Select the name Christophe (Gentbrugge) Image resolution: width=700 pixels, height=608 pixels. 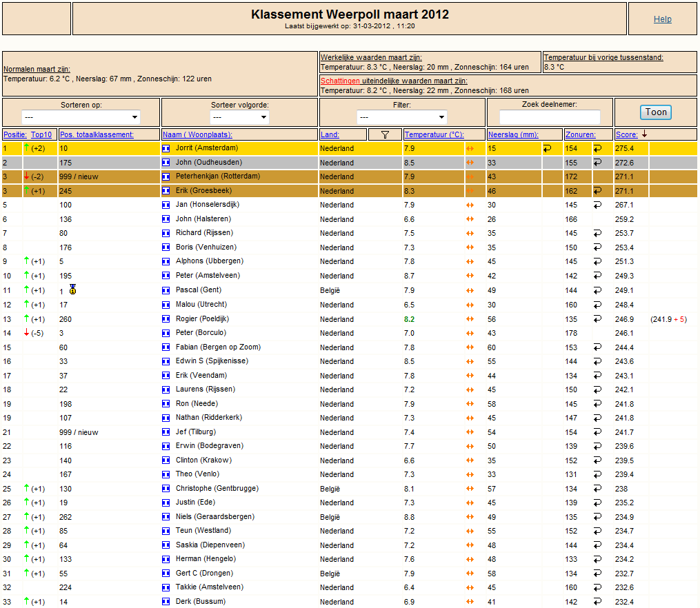pyautogui.click(x=217, y=489)
